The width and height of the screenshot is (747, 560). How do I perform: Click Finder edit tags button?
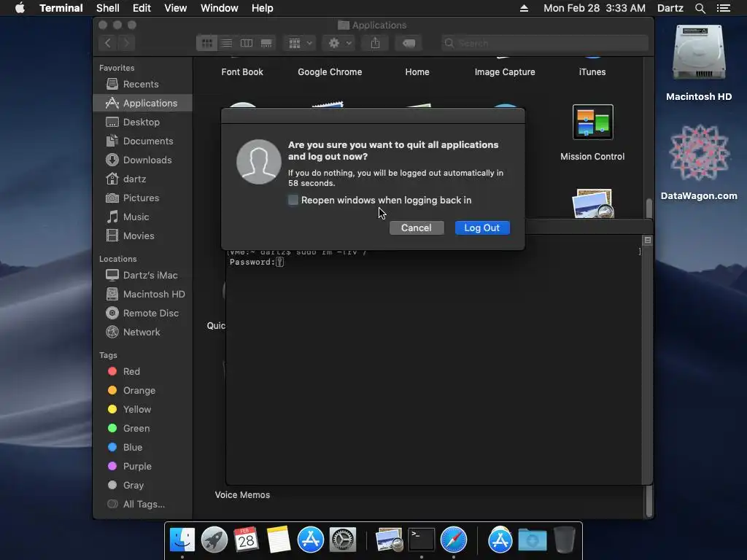click(x=409, y=43)
